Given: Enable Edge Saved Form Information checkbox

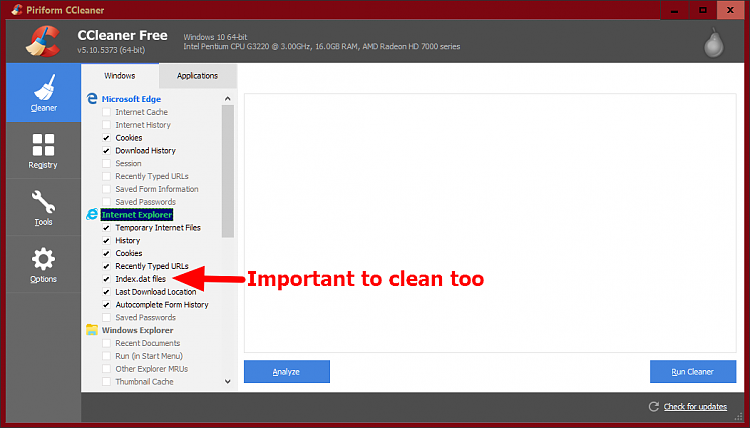Looking at the screenshot, I should (x=106, y=189).
